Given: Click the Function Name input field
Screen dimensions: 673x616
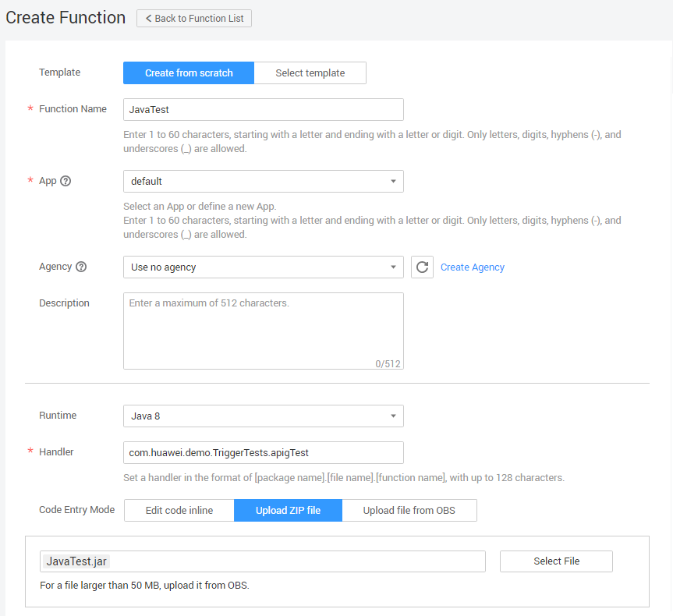Looking at the screenshot, I should (x=263, y=109).
